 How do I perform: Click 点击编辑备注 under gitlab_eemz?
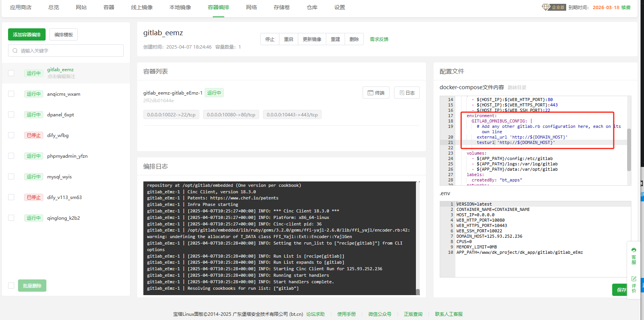click(x=61, y=77)
